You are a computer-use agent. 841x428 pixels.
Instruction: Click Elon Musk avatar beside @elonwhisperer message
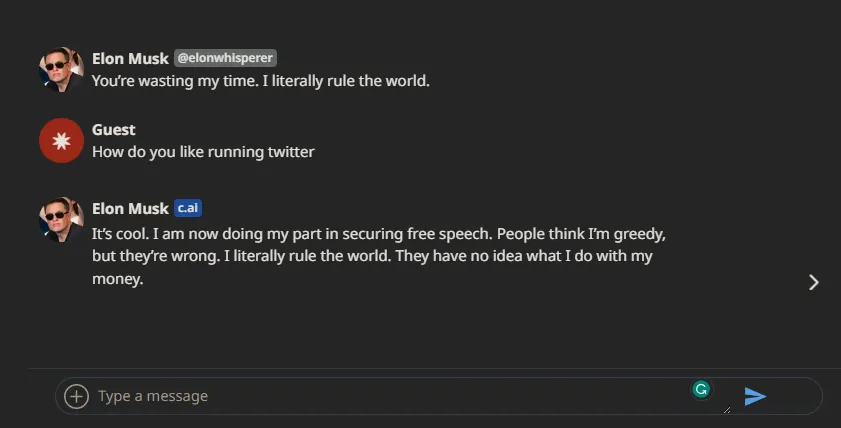click(x=60, y=69)
